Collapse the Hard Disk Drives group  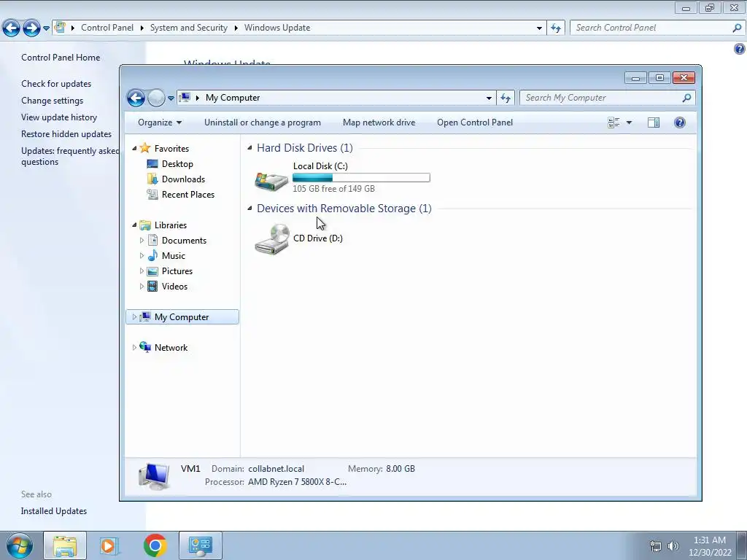pos(249,148)
